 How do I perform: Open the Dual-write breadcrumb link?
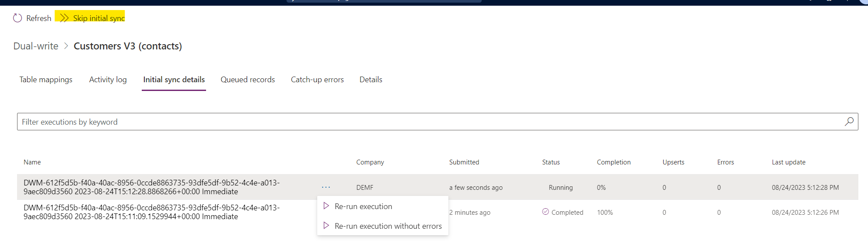(x=36, y=46)
